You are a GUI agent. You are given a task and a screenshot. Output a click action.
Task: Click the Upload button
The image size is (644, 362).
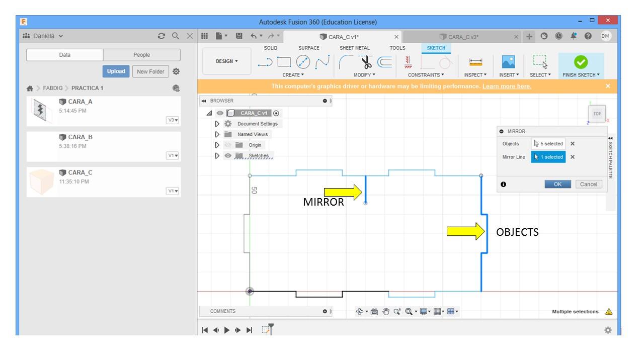pos(116,71)
